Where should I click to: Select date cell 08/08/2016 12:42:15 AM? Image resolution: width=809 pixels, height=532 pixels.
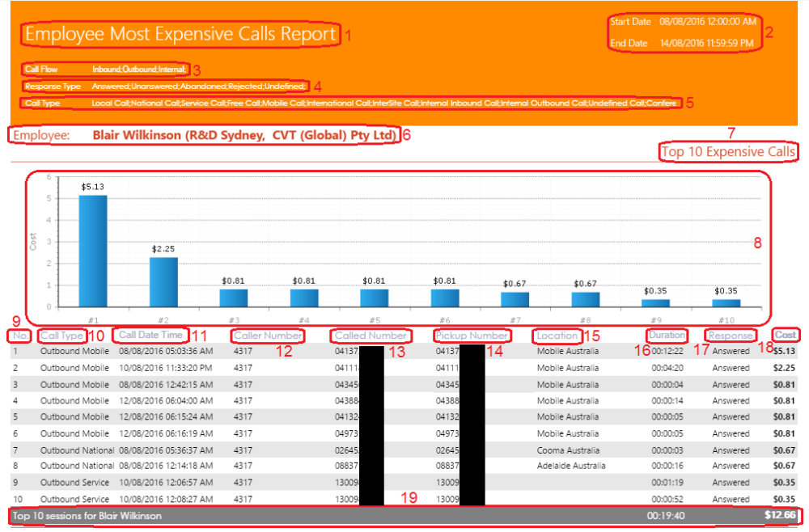[x=166, y=385]
